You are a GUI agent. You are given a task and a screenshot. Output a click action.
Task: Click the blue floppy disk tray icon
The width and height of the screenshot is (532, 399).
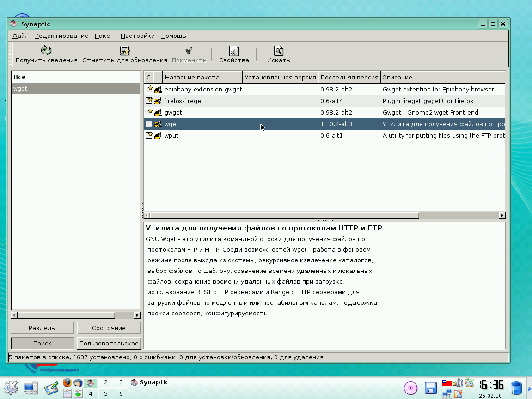[431, 388]
